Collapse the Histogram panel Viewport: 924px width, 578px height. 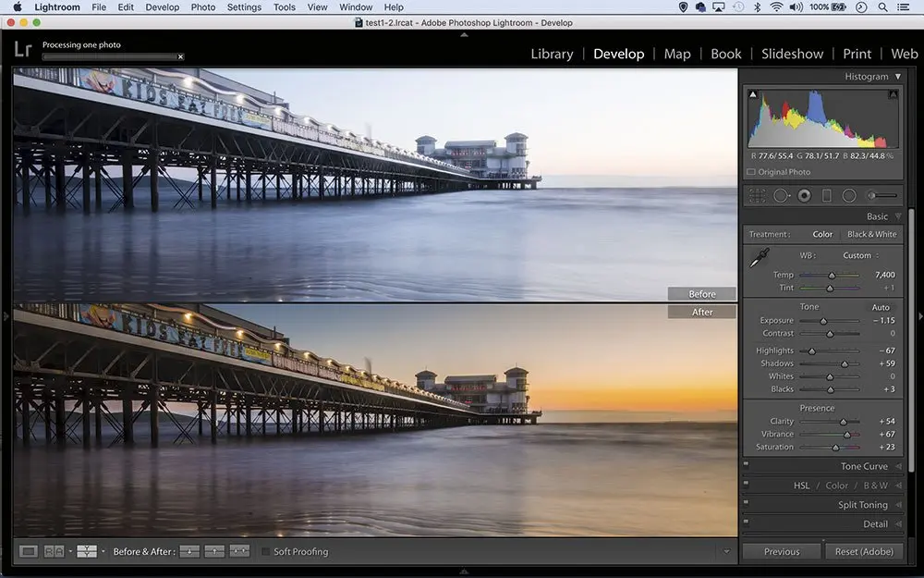coord(897,77)
